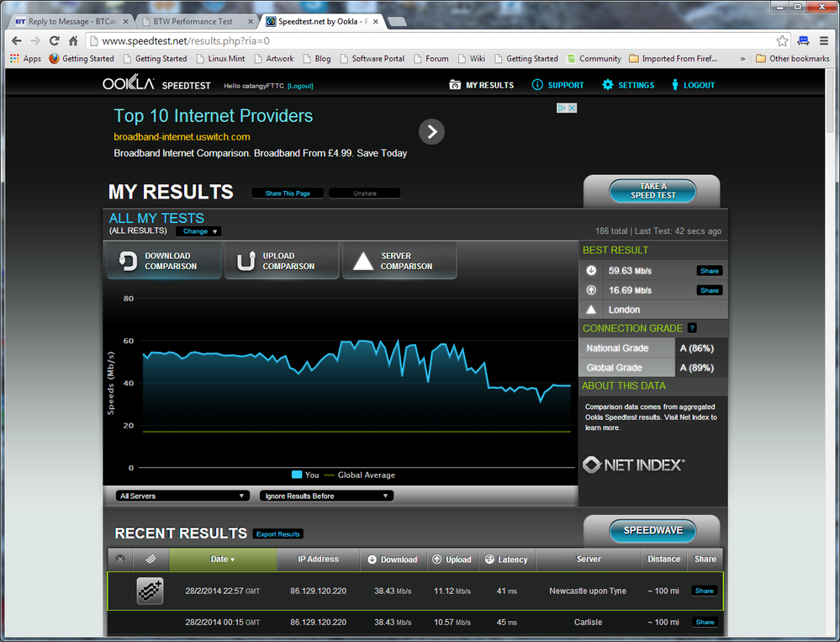840x642 pixels.
Task: Select the Upload Comparison panel icon
Action: [245, 261]
